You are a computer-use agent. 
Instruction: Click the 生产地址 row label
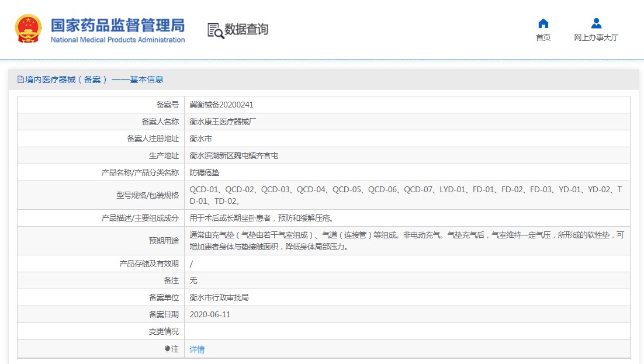coord(164,155)
